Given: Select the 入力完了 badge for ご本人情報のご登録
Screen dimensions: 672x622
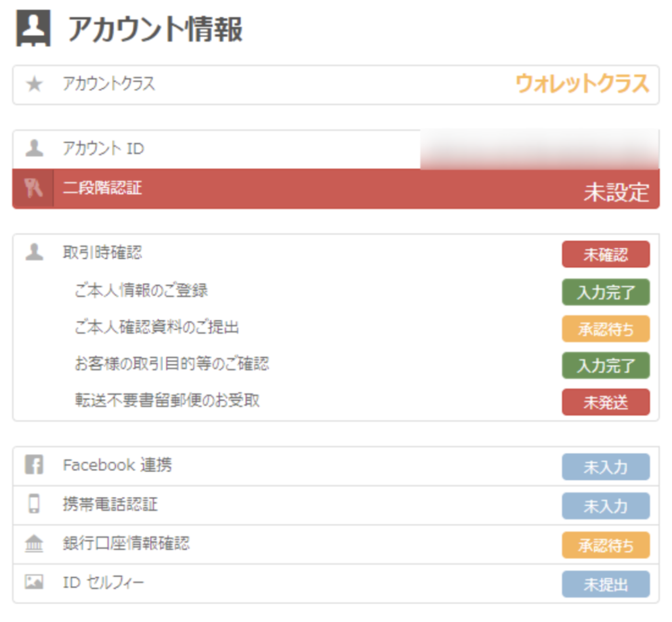Looking at the screenshot, I should [605, 293].
